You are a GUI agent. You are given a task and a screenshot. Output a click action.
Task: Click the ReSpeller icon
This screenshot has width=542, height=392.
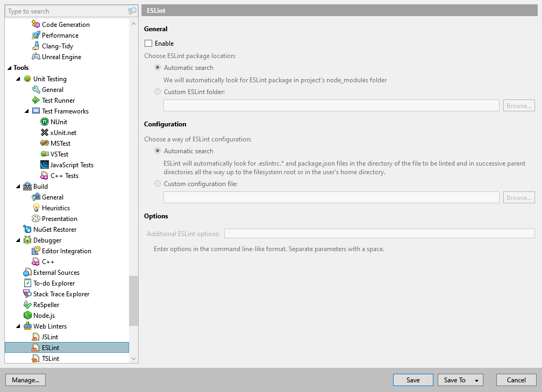tap(27, 304)
